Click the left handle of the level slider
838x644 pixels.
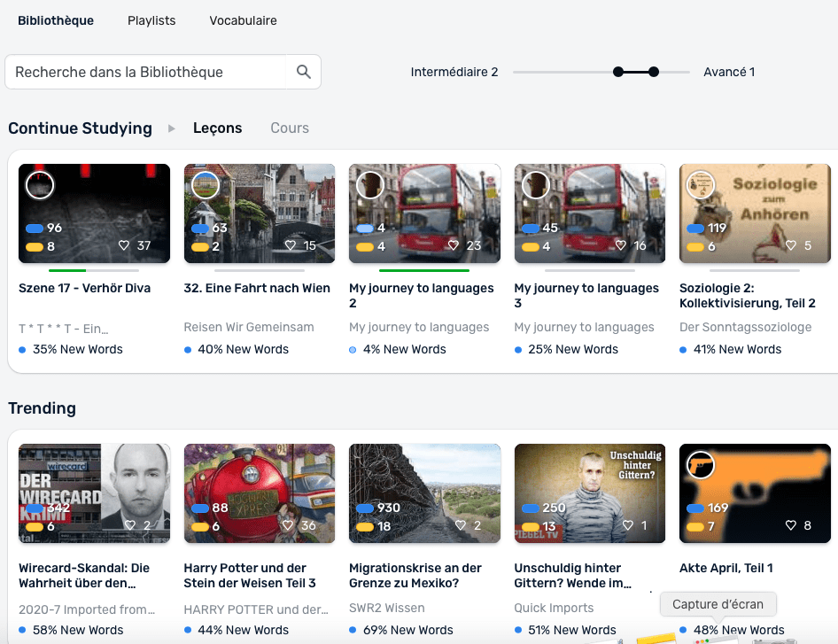pyautogui.click(x=618, y=73)
